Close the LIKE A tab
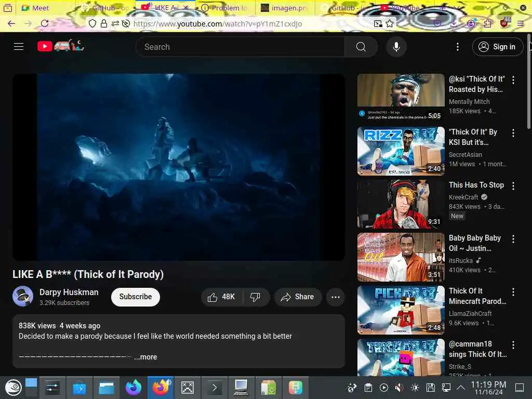 pyautogui.click(x=186, y=7)
